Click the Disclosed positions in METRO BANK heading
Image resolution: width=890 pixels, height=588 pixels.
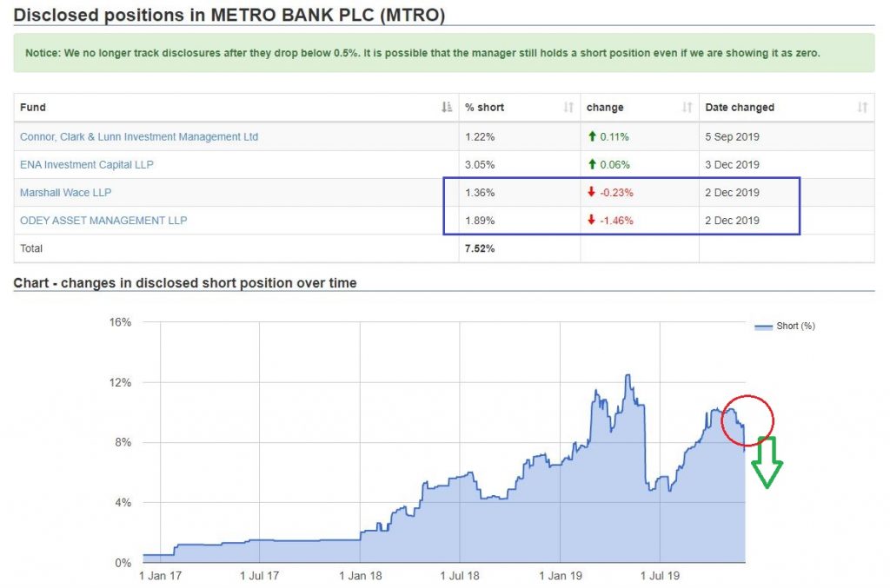click(229, 15)
